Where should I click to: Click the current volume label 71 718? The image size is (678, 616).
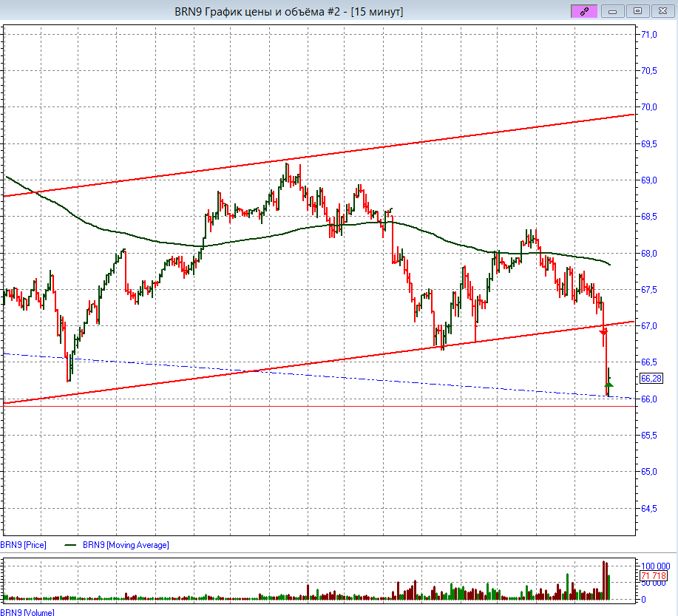[653, 576]
